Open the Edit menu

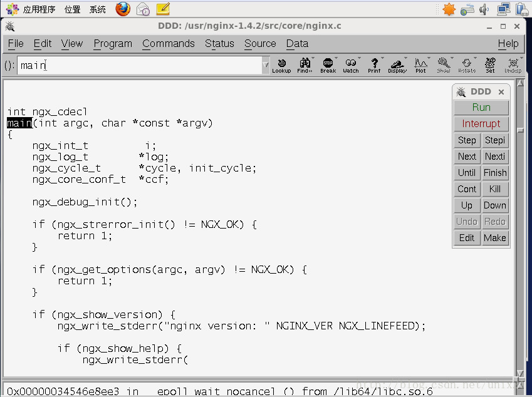tap(43, 44)
